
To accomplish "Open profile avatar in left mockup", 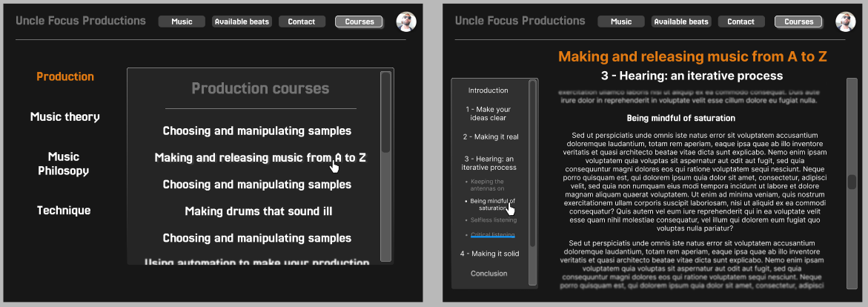I will (x=406, y=22).
